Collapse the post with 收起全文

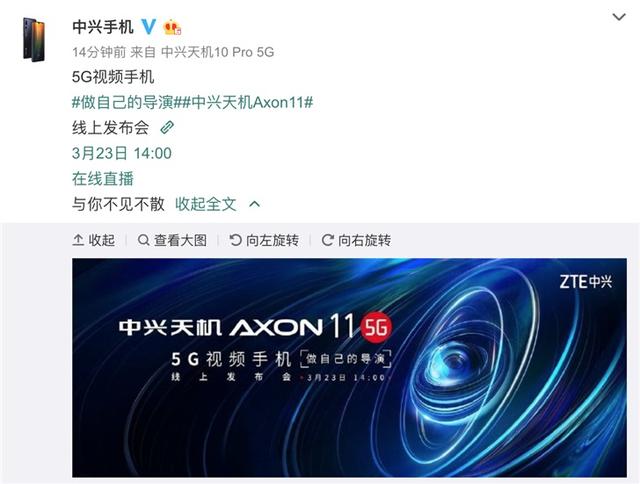click(206, 204)
